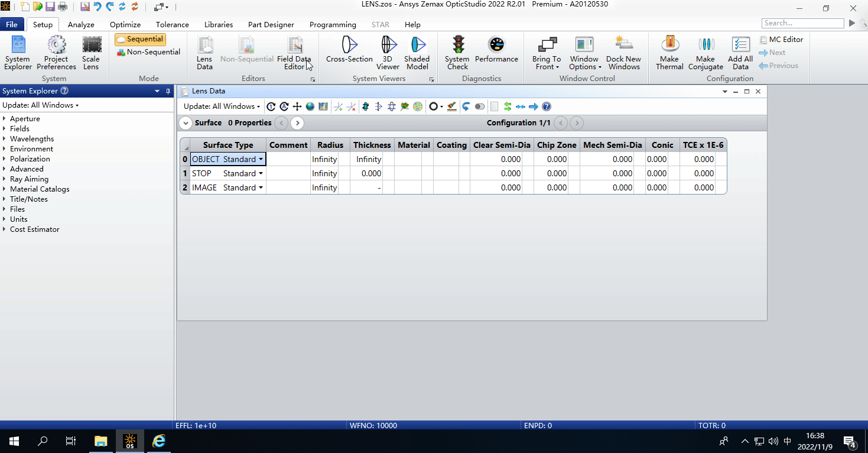The width and height of the screenshot is (868, 453).
Task: Expand the Wavelengths tree node
Action: pyautogui.click(x=5, y=139)
